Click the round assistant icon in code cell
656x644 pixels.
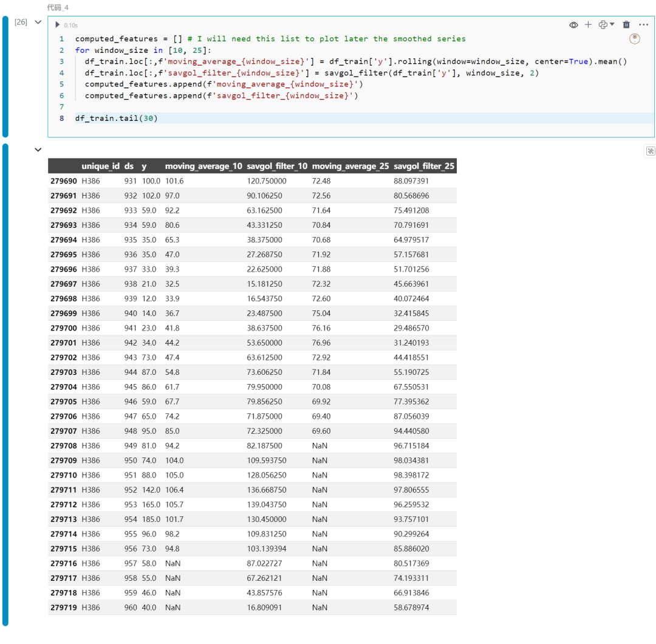pyautogui.click(x=635, y=39)
